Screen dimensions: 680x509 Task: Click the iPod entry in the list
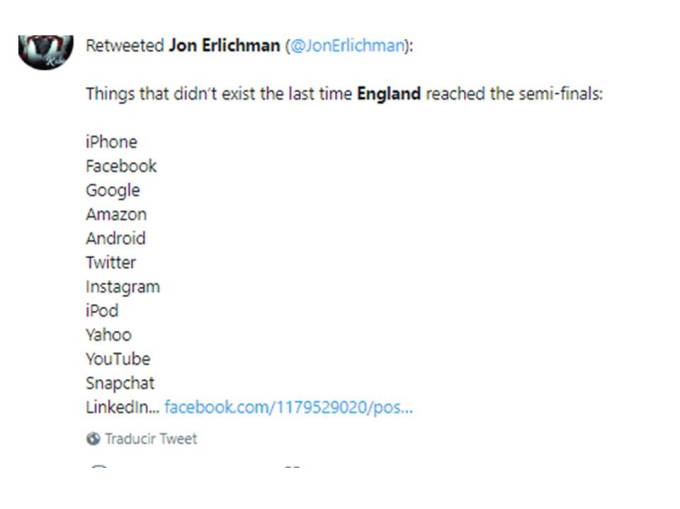pos(102,310)
